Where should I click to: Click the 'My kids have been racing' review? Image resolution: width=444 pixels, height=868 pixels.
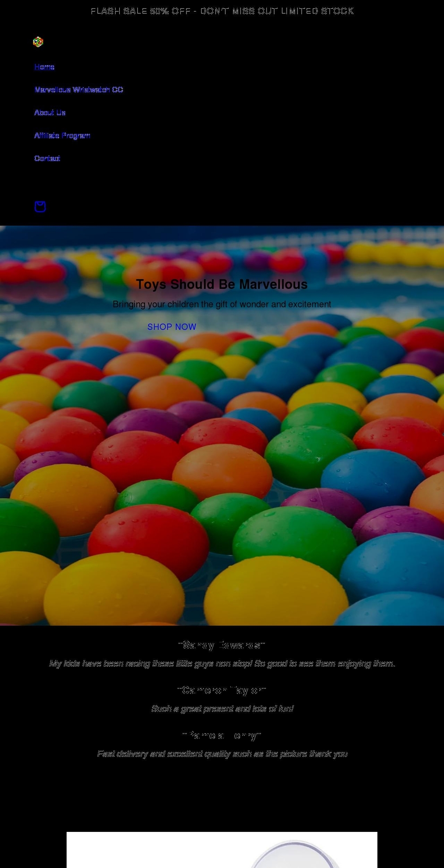[222, 664]
